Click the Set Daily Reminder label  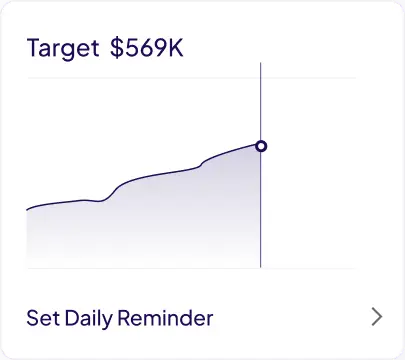coord(120,318)
